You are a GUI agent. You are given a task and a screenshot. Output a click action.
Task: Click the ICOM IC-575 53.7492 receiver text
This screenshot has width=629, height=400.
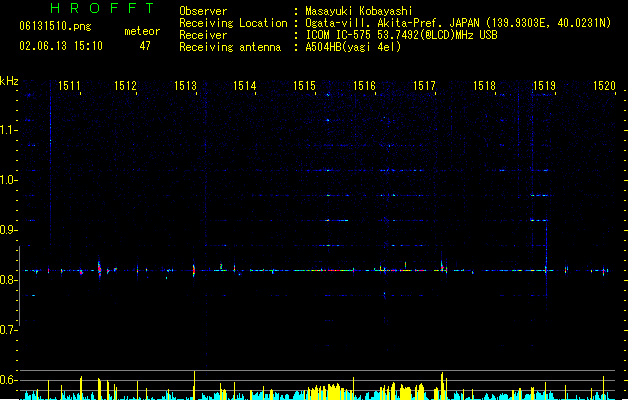coord(402,35)
